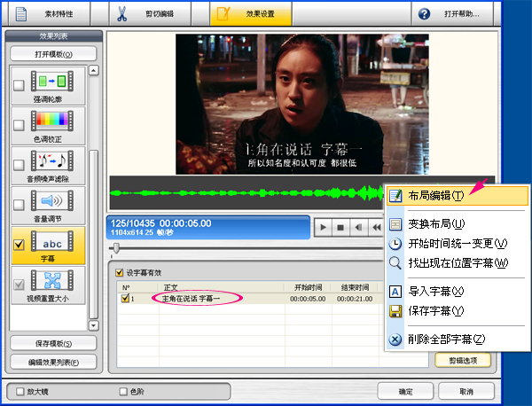
Task: Enable the 色阶 checkbox
Action: click(x=123, y=392)
